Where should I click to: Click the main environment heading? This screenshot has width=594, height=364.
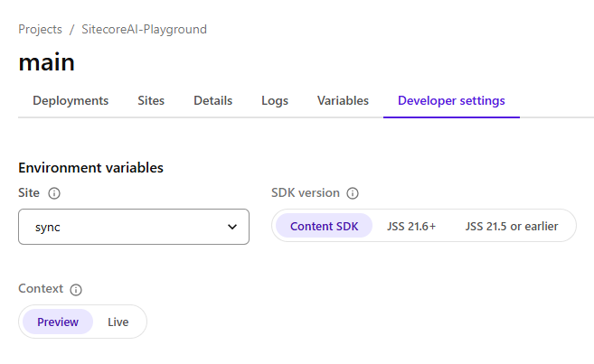[x=47, y=62]
